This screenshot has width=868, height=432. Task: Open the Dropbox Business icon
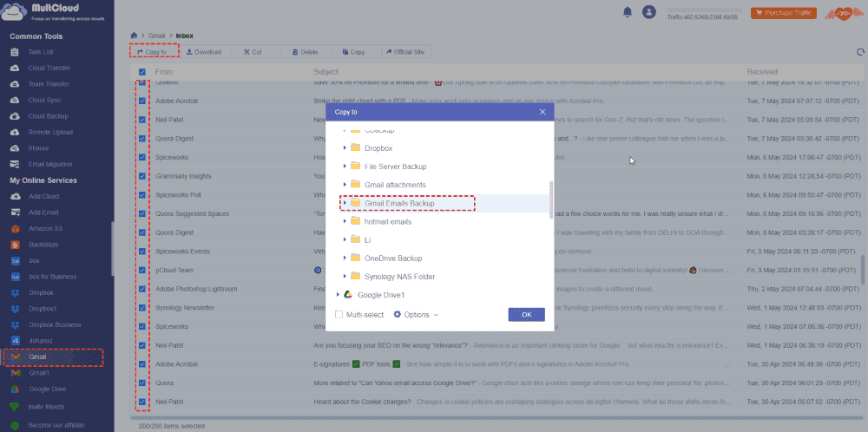(16, 324)
